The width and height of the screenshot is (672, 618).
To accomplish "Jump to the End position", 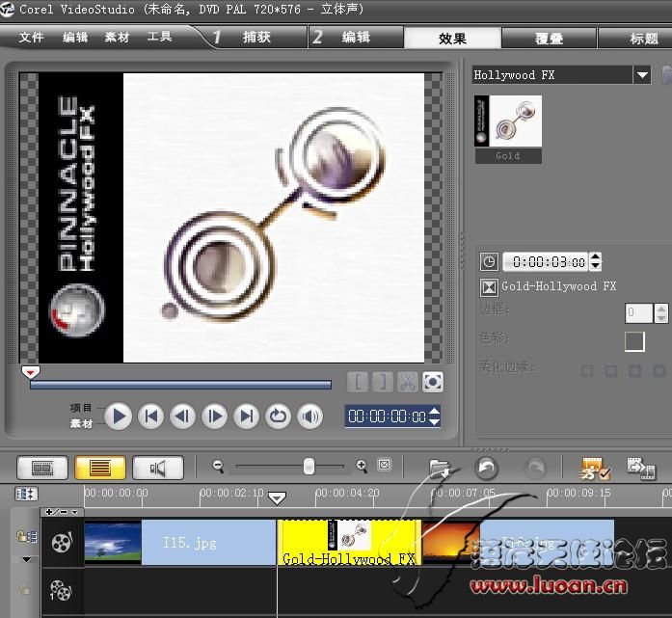I will click(x=247, y=416).
